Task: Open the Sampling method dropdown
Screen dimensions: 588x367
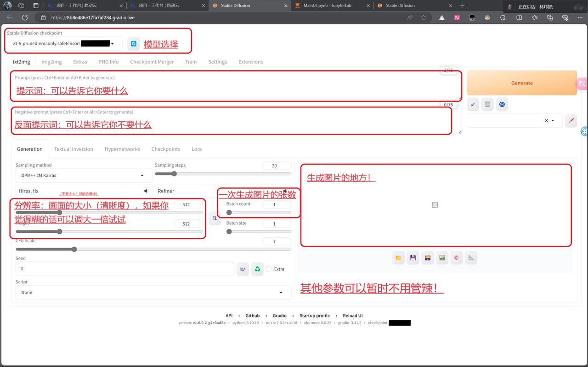Action: click(x=84, y=175)
